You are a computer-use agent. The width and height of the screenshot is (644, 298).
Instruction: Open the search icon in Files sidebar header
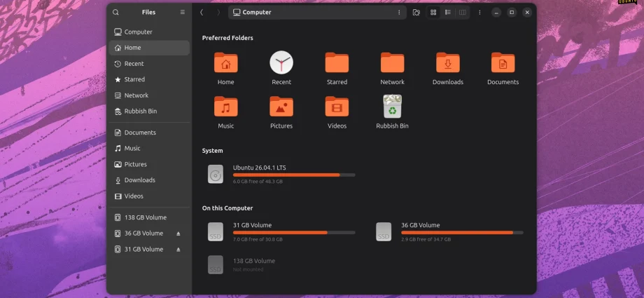click(115, 13)
